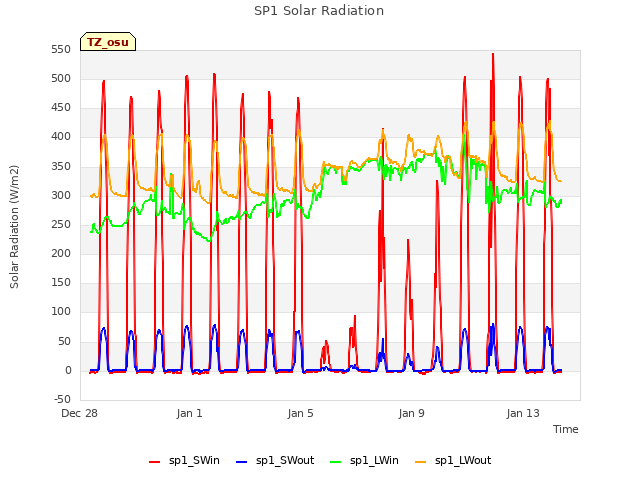The height and width of the screenshot is (480, 640).
Task: Toggle the sp1_LWin legend entry
Action: click(364, 461)
